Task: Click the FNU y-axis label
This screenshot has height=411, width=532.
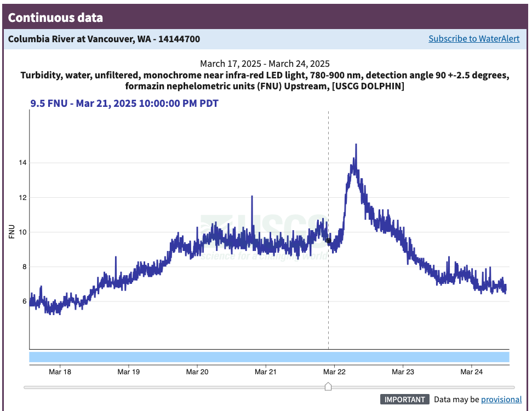Action: click(x=12, y=232)
